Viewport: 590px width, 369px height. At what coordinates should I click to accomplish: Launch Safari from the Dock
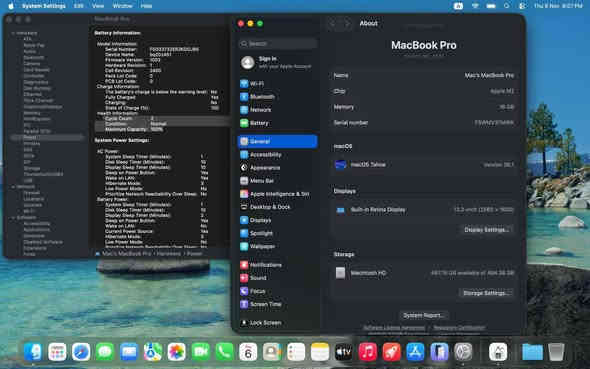[x=81, y=352]
